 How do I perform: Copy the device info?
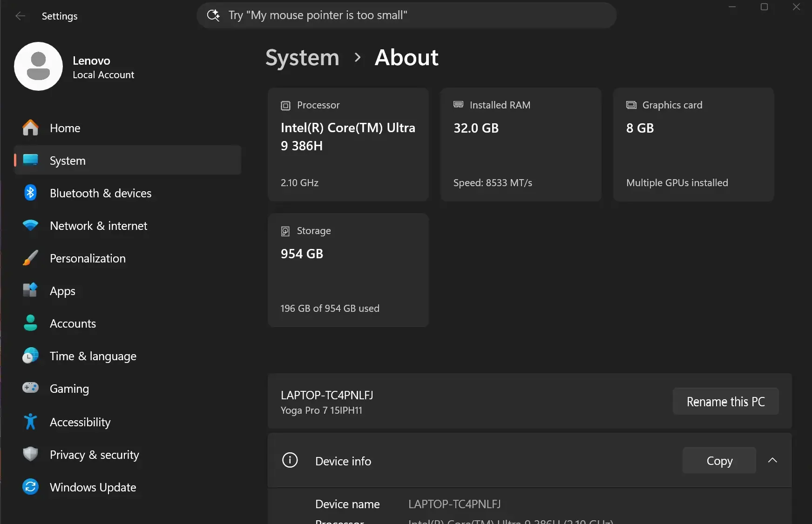719,461
